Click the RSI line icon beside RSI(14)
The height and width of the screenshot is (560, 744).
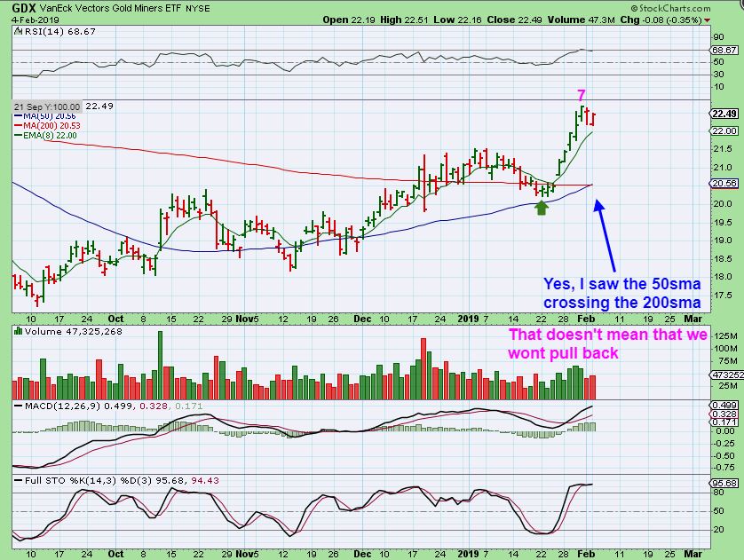coord(18,31)
